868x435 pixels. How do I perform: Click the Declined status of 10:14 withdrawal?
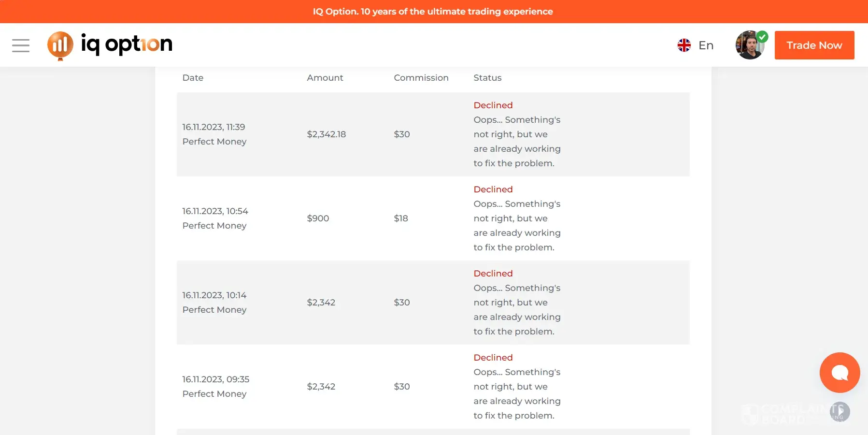[x=493, y=274]
